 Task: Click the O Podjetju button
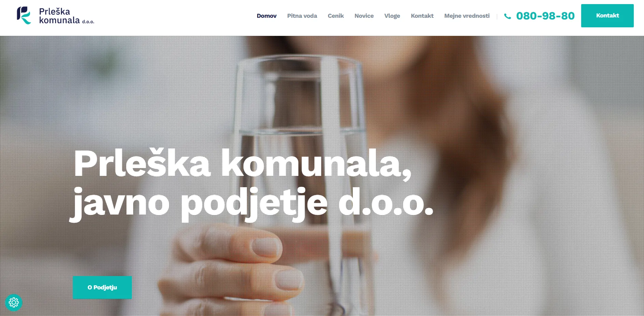pos(102,287)
